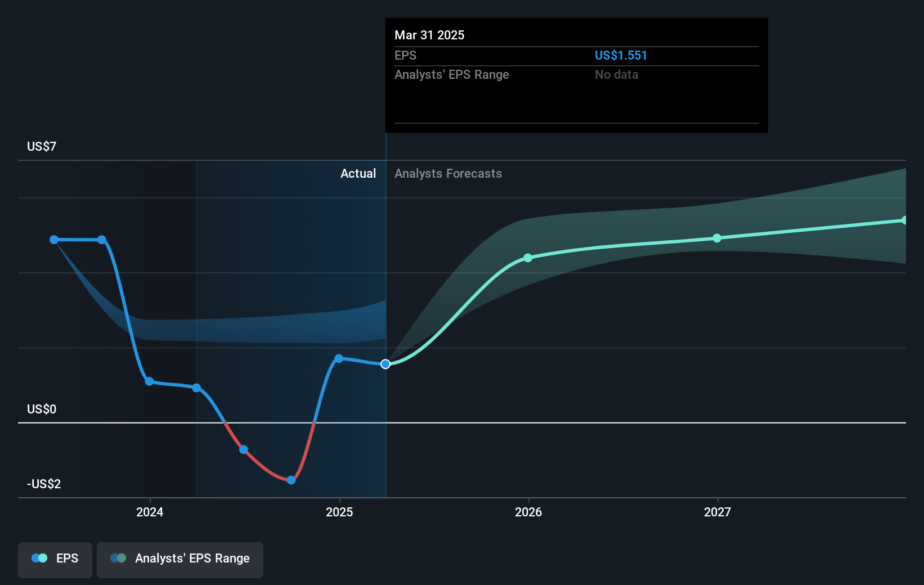Click the Mar 31 2025 tooltip date
This screenshot has width=924, height=585.
[x=429, y=35]
